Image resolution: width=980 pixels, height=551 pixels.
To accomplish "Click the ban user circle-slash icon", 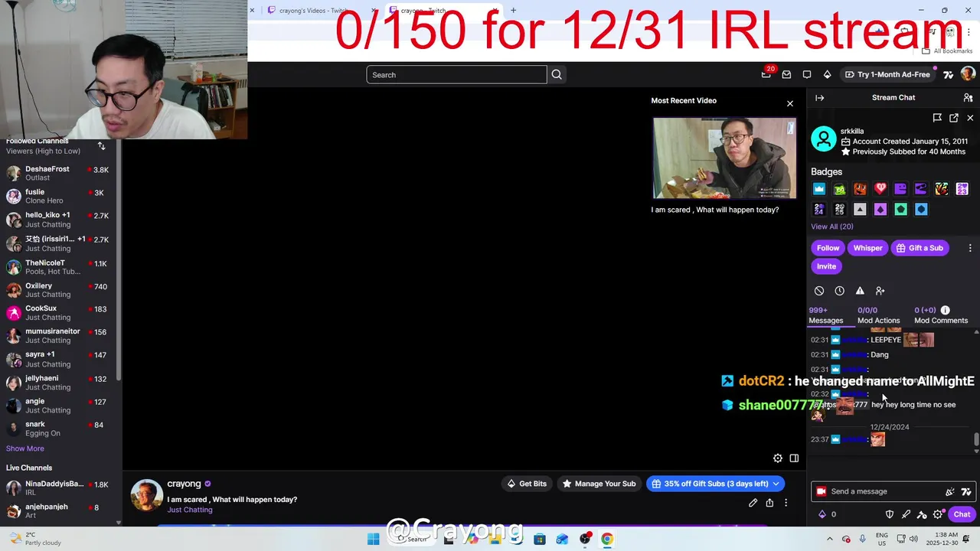I will pos(819,291).
